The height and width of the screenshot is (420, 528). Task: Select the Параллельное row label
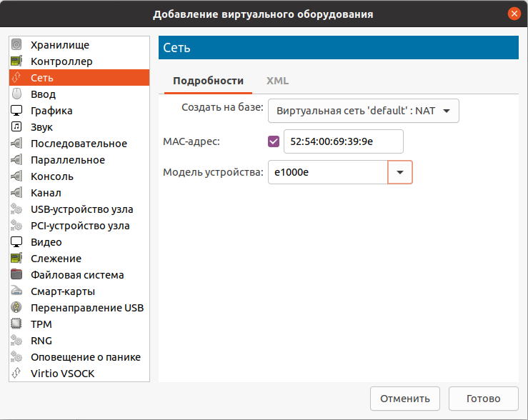(68, 160)
